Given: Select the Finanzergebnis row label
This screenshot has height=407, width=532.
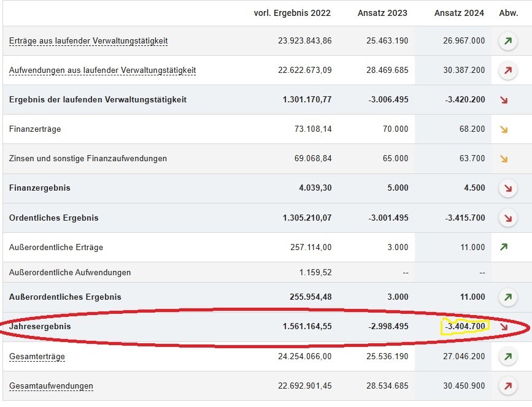Looking at the screenshot, I should point(40,188).
